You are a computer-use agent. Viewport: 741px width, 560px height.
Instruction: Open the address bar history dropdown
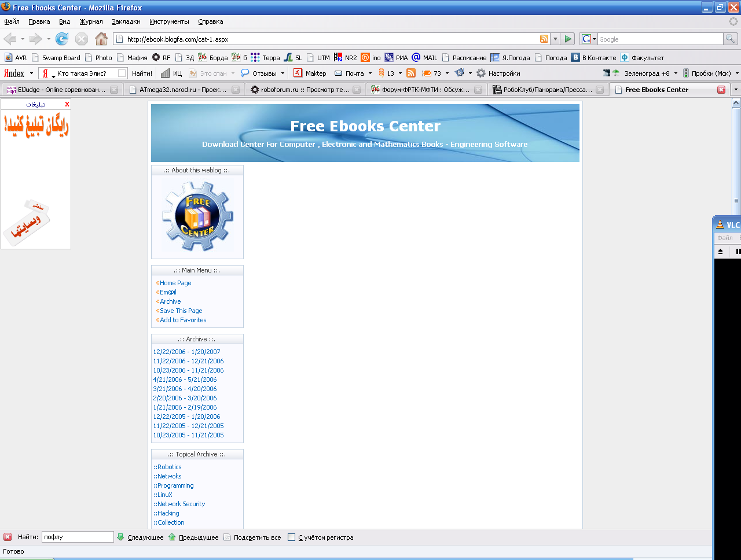tap(555, 39)
